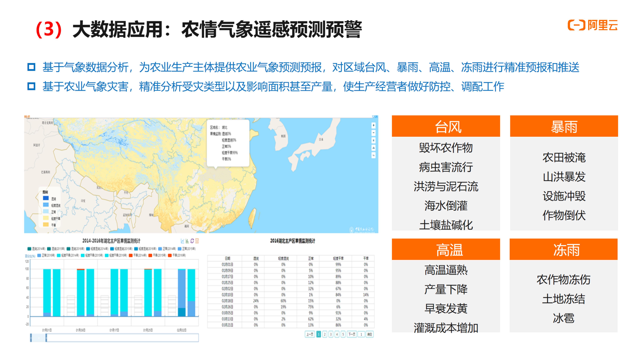644x362 pixels.
Task: Click 山洪暴发 in the rainstorm card
Action: point(564,177)
